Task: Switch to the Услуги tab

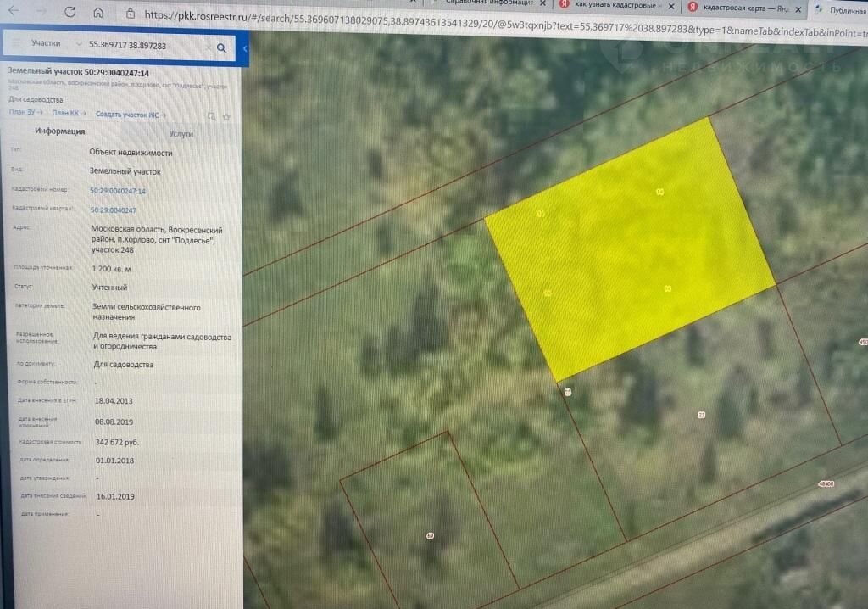Action: (x=181, y=134)
